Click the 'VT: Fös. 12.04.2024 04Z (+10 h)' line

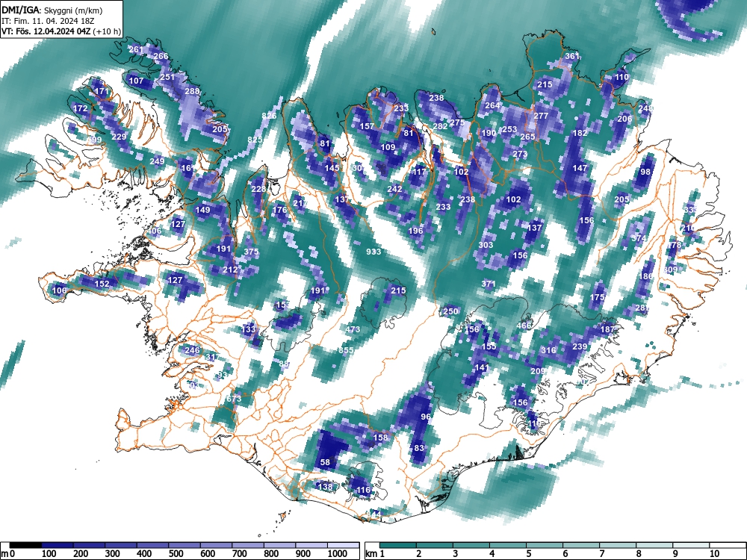pyautogui.click(x=61, y=31)
